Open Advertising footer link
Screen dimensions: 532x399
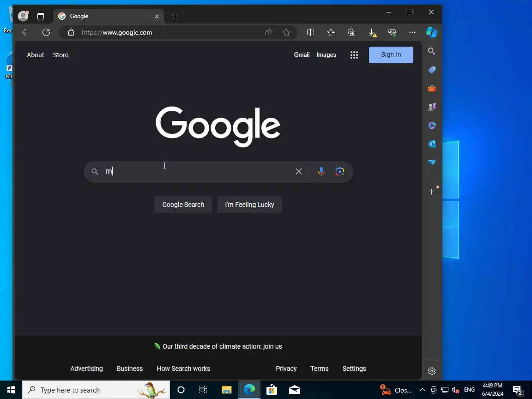(86, 369)
